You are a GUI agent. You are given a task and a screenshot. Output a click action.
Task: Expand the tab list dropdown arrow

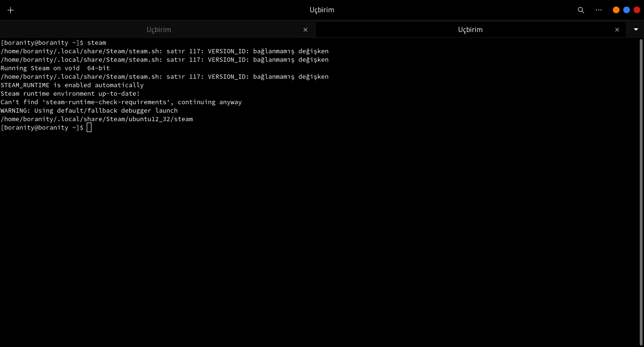[636, 29]
